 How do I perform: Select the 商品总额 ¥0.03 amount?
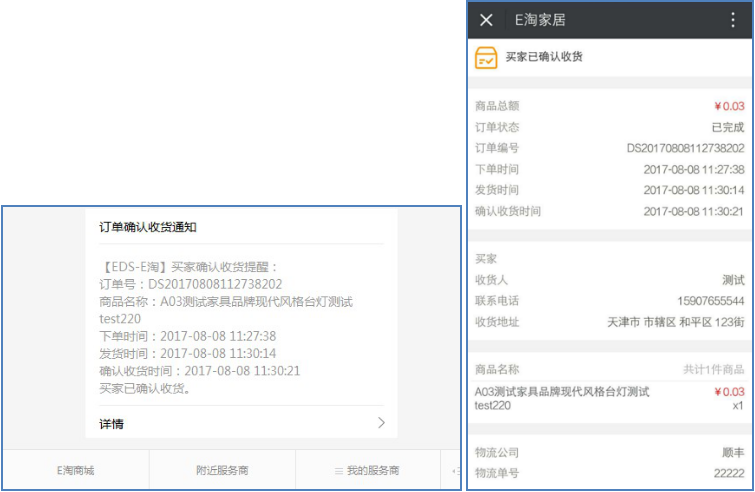tap(729, 106)
